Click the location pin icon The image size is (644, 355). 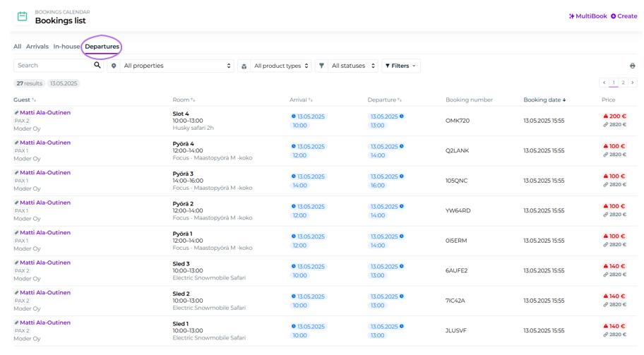click(x=114, y=66)
